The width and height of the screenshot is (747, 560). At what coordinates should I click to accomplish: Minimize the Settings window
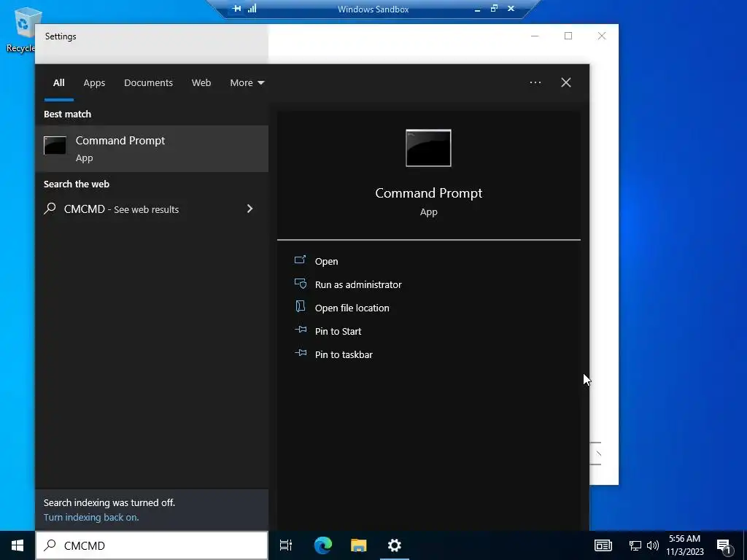(535, 36)
